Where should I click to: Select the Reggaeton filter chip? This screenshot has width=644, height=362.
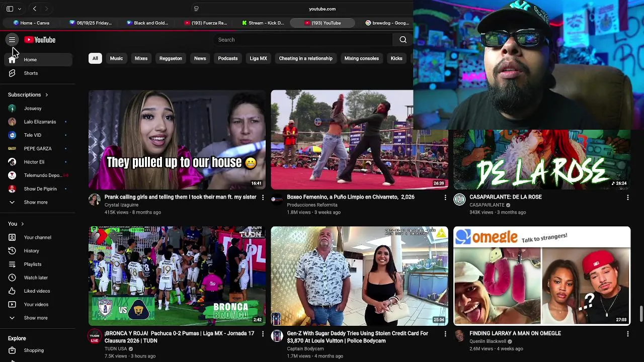click(171, 58)
